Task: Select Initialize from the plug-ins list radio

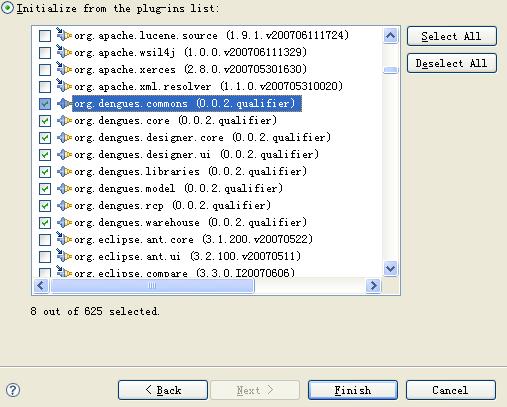Action: tap(7, 8)
